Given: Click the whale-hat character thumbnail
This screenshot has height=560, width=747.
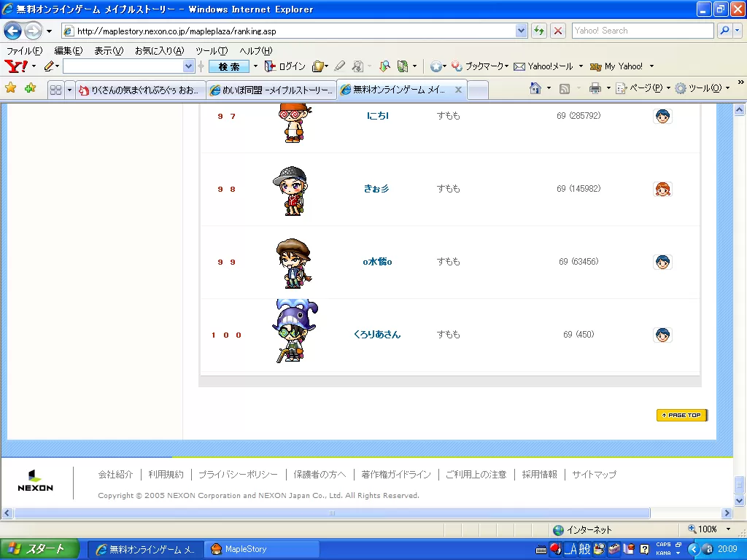Looking at the screenshot, I should (295, 331).
